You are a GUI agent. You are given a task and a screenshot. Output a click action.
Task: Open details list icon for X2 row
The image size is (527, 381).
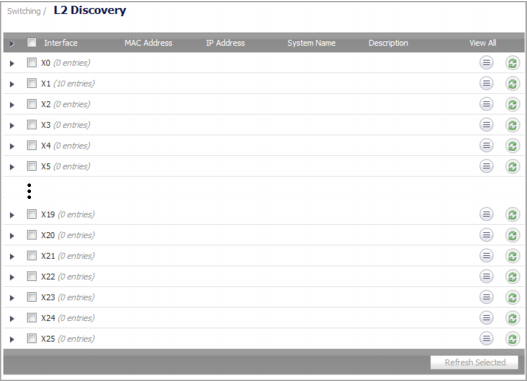(486, 104)
